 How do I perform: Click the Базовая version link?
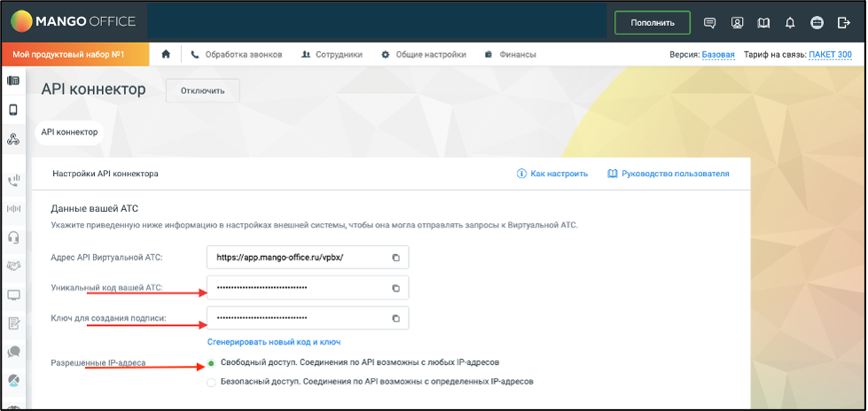click(718, 55)
